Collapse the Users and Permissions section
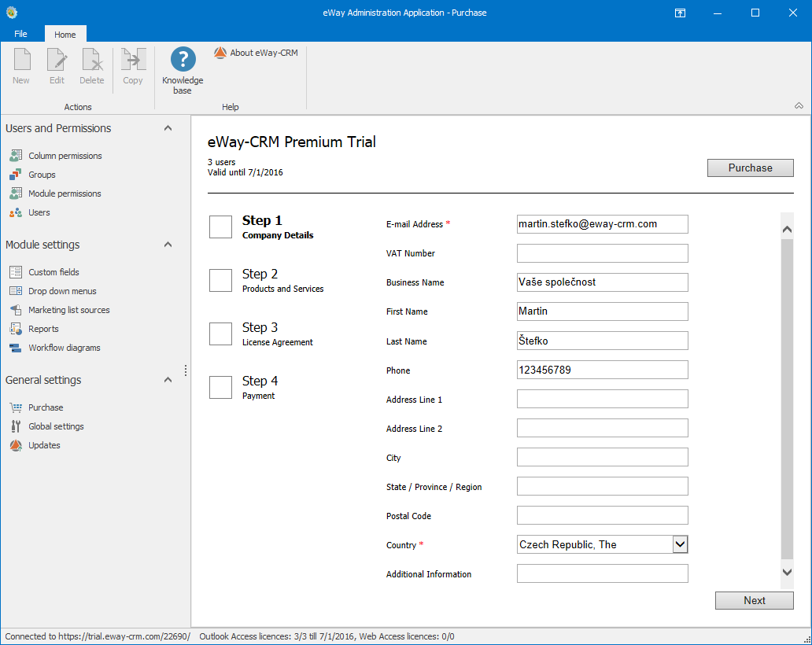 (x=168, y=128)
